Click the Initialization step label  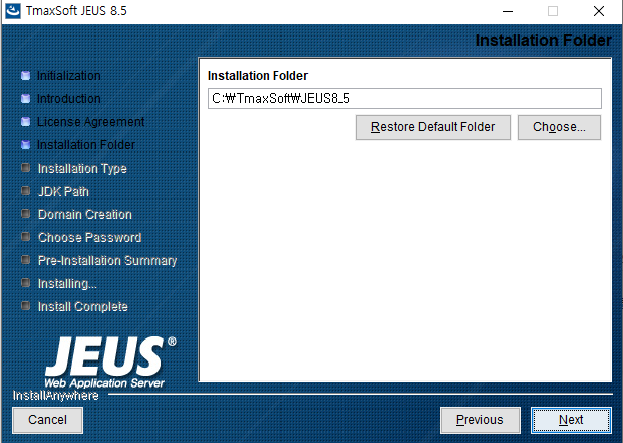coord(68,75)
